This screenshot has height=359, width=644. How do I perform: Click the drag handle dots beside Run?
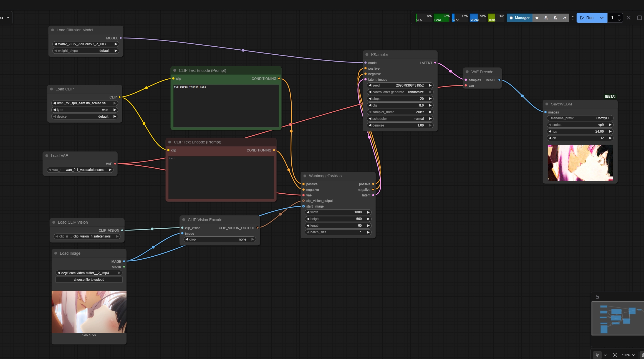[x=573, y=18]
